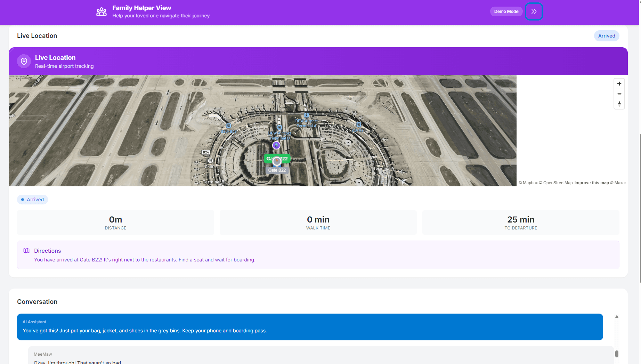Viewport: 641px width, 364px height.
Task: Select the purple traveler avatar marker on map
Action: 276,145
